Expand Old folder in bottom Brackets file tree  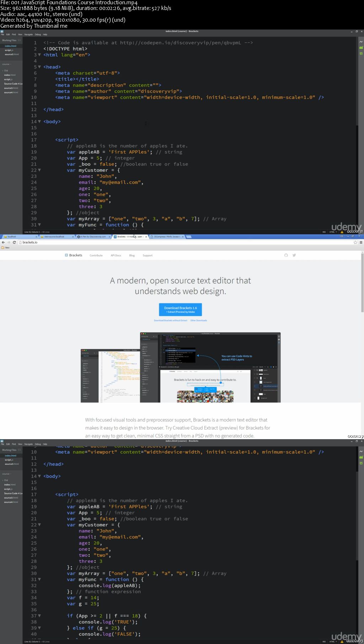pos(5,480)
